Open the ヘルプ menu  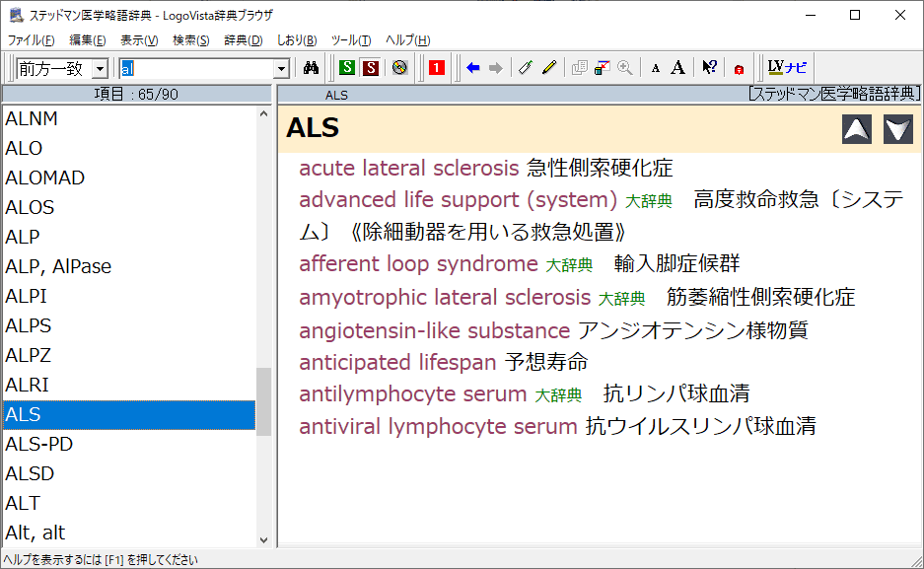pyautogui.click(x=408, y=40)
